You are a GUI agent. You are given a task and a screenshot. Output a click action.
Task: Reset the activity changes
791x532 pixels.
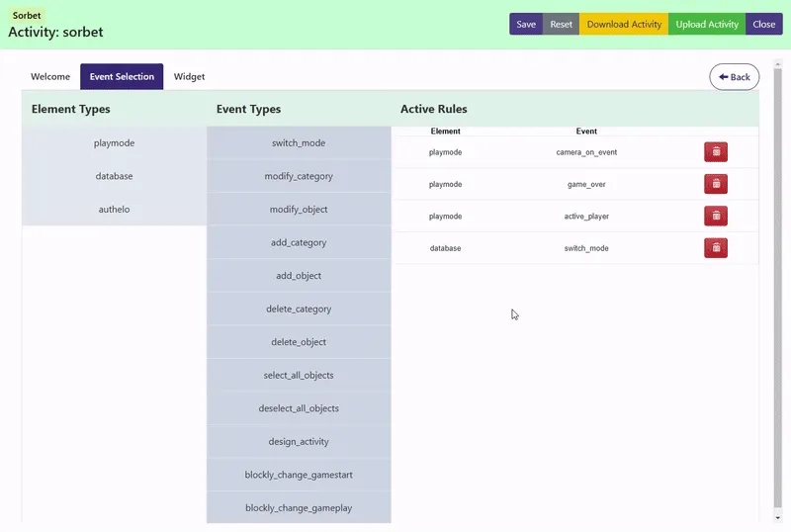coord(561,25)
